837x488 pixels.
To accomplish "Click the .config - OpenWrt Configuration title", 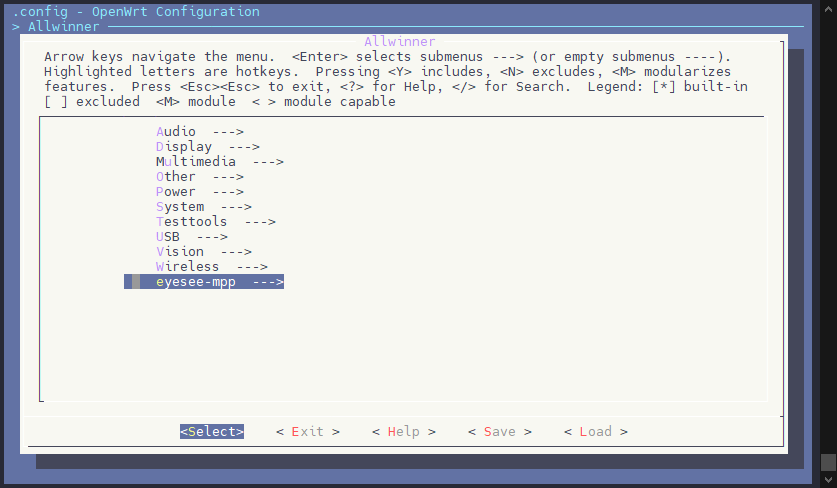I will (x=136, y=11).
